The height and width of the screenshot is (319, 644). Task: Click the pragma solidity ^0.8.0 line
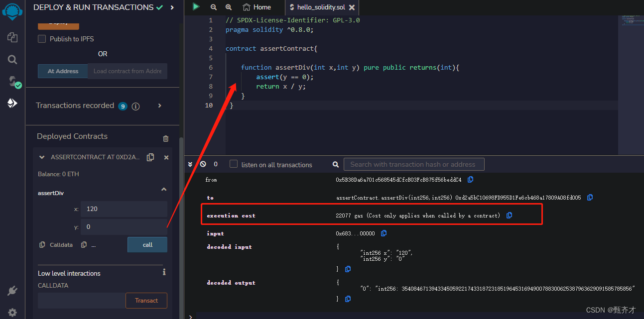pyautogui.click(x=269, y=29)
